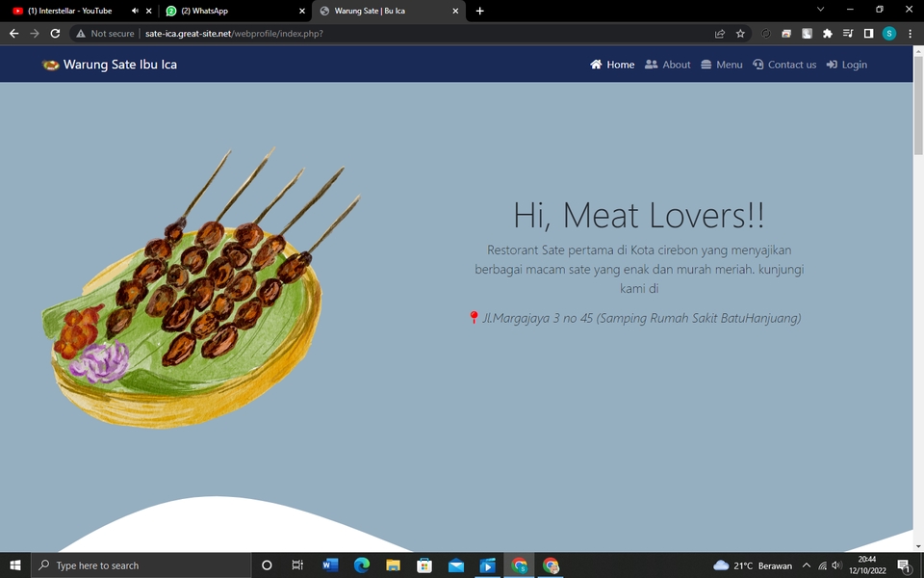The image size is (924, 578).
Task: Toggle the browser side panel
Action: [x=868, y=34]
